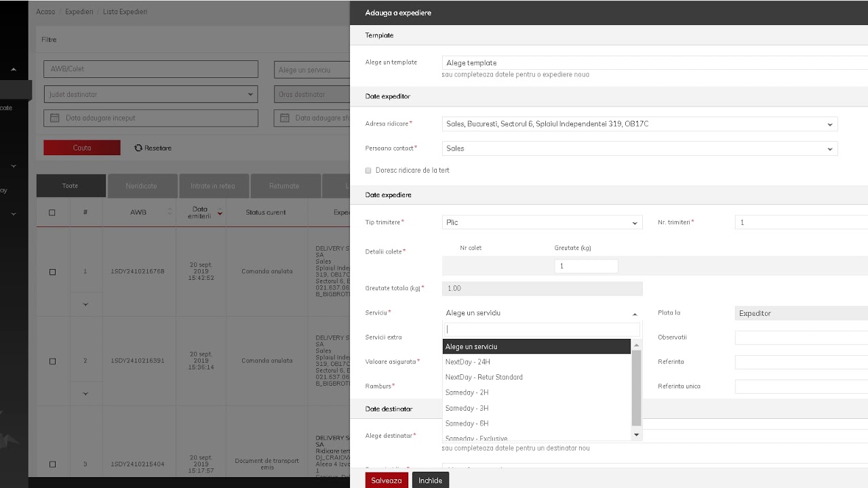Click the Reset icon next to Resetare
Viewport: 868px width, 488px height.
point(138,148)
